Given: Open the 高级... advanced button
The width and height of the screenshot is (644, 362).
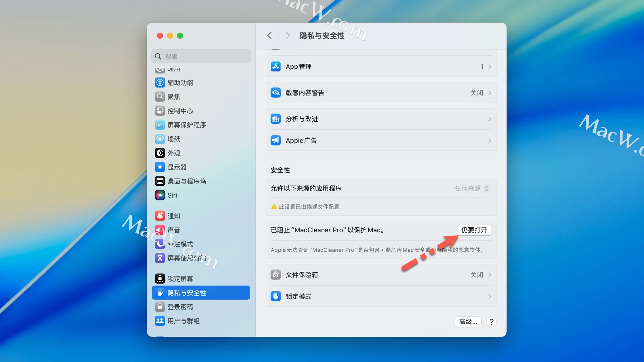Looking at the screenshot, I should tap(468, 322).
